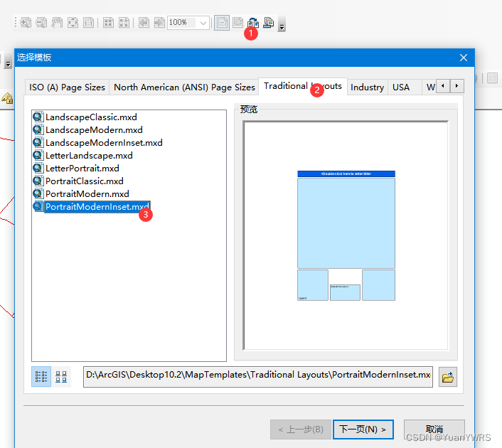Select LandscapeModernInset.mxd template
The image size is (502, 448).
[x=104, y=142]
